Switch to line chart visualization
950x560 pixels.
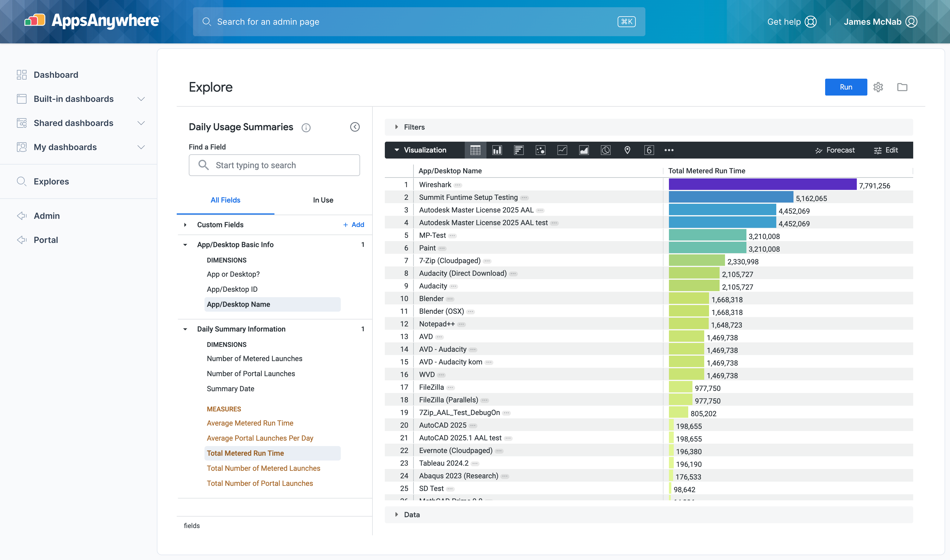(x=562, y=150)
